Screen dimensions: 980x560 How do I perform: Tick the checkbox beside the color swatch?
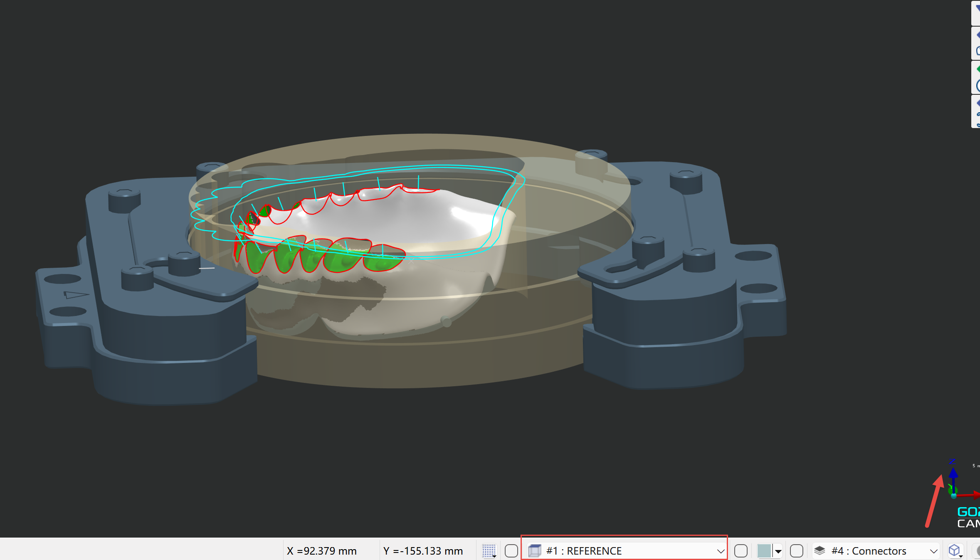pyautogui.click(x=741, y=551)
